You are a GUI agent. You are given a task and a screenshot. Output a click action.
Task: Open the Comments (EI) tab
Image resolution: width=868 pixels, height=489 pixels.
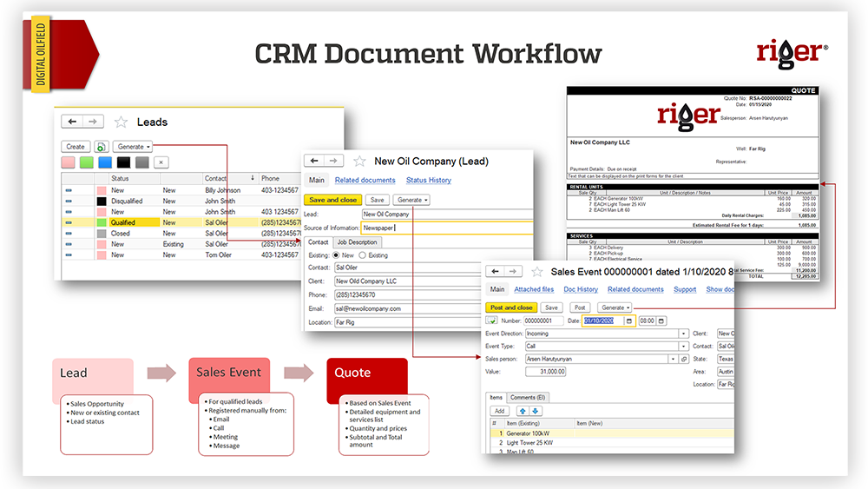tap(529, 397)
